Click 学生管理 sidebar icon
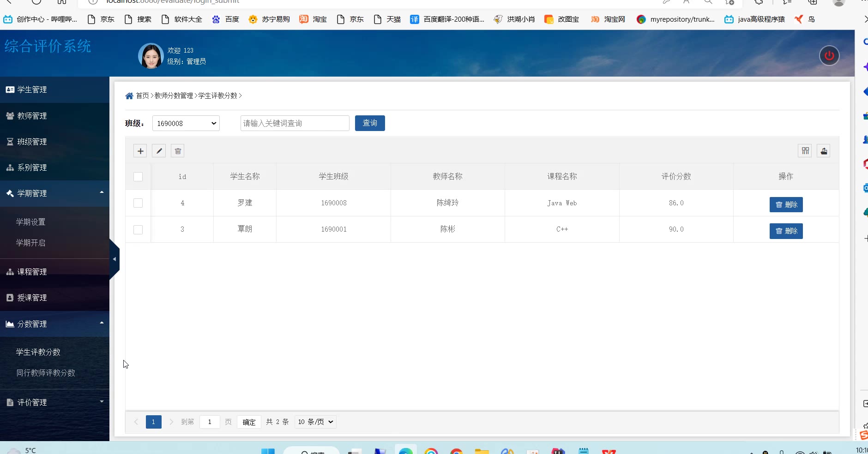The height and width of the screenshot is (454, 868). tap(10, 90)
